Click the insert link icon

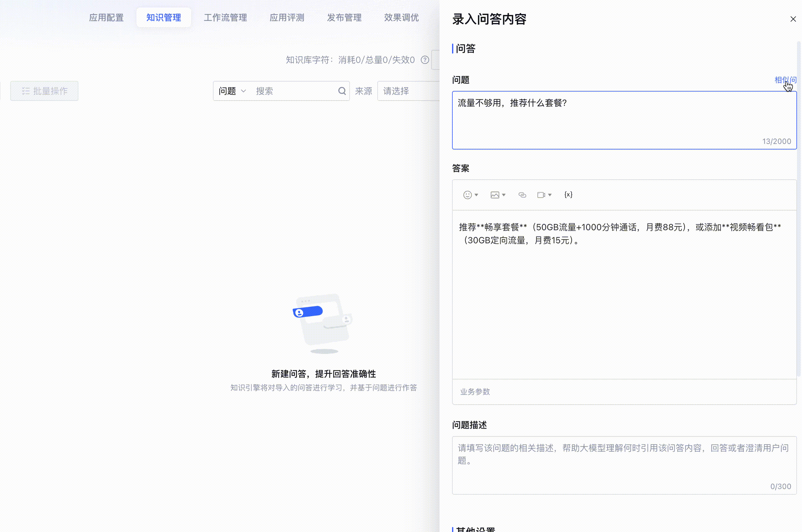point(522,195)
